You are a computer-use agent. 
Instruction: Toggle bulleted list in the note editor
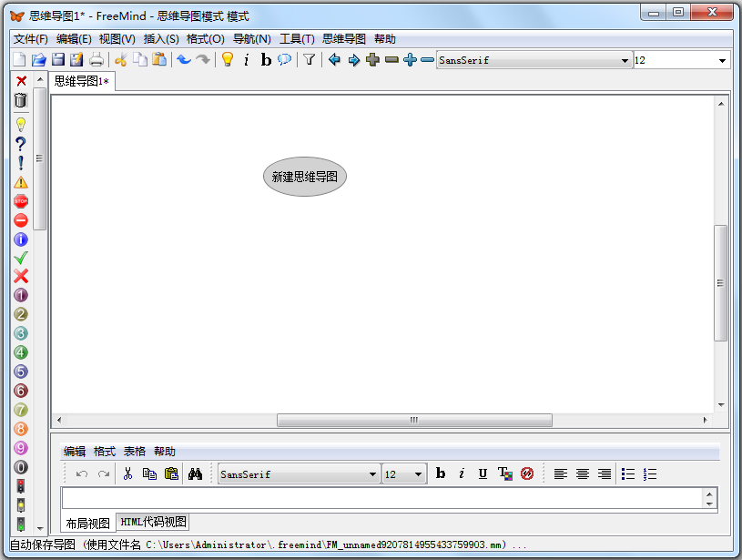(628, 473)
